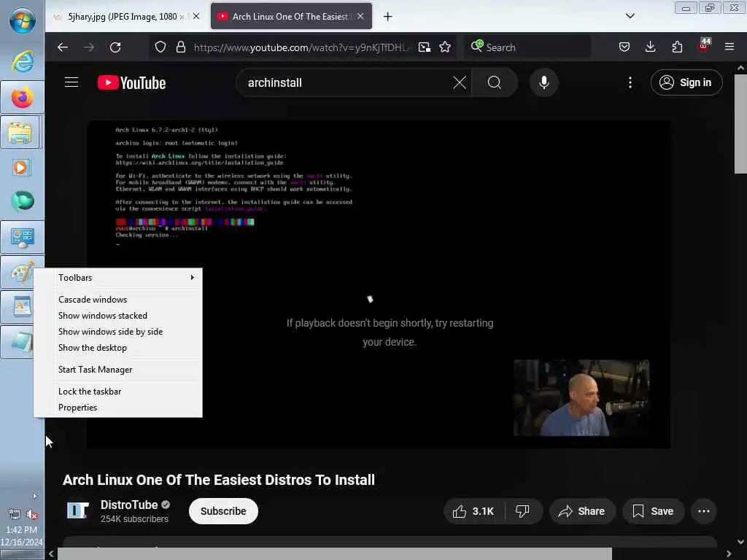The width and height of the screenshot is (747, 560).
Task: Open the Windows Start orb
Action: [22, 20]
